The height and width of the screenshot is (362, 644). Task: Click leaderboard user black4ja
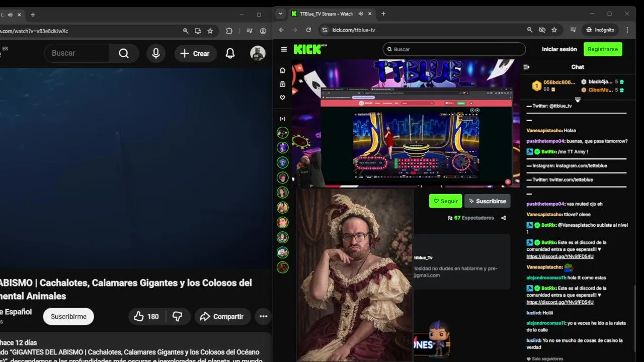pos(600,82)
